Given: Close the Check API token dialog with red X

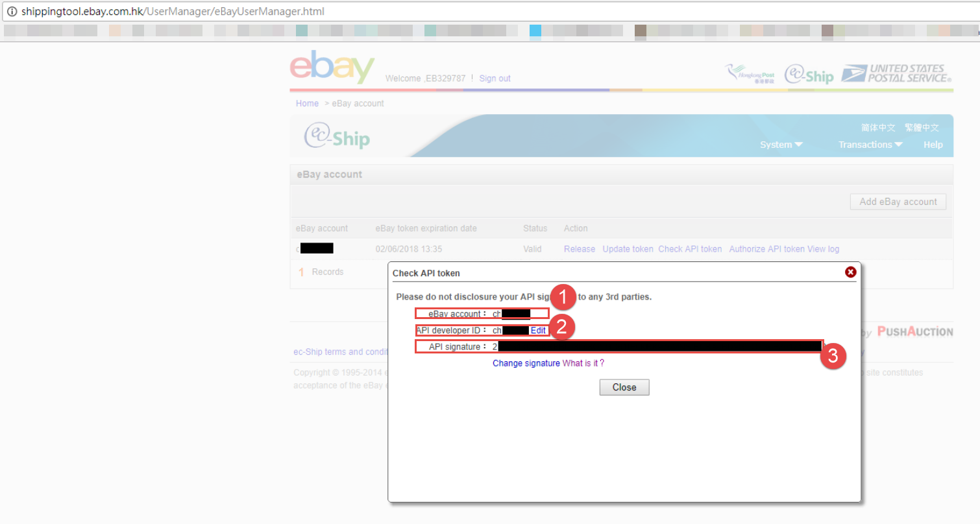Looking at the screenshot, I should pyautogui.click(x=850, y=272).
